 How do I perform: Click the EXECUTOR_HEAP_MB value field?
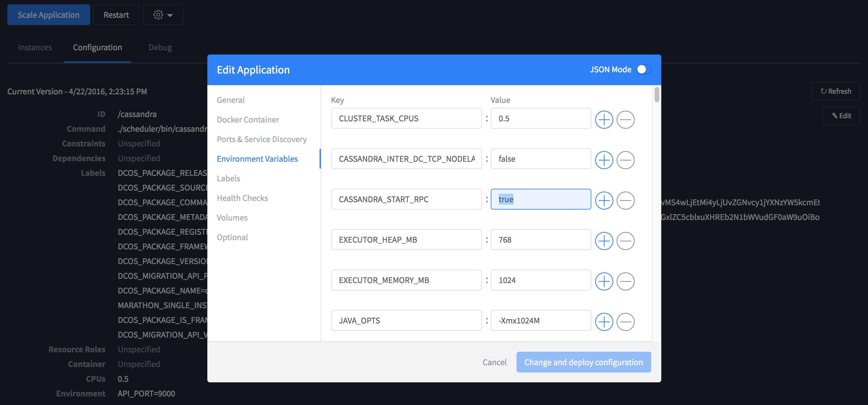click(x=540, y=239)
